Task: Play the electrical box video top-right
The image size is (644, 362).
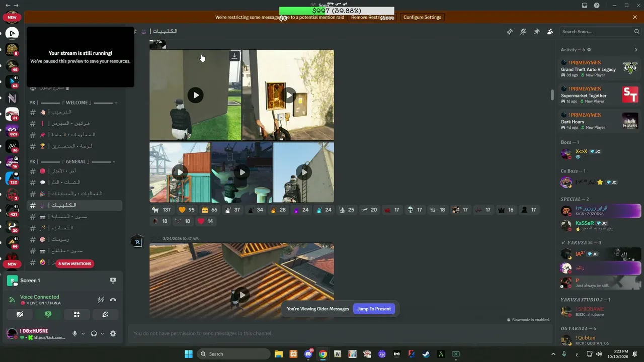Action: pyautogui.click(x=288, y=95)
